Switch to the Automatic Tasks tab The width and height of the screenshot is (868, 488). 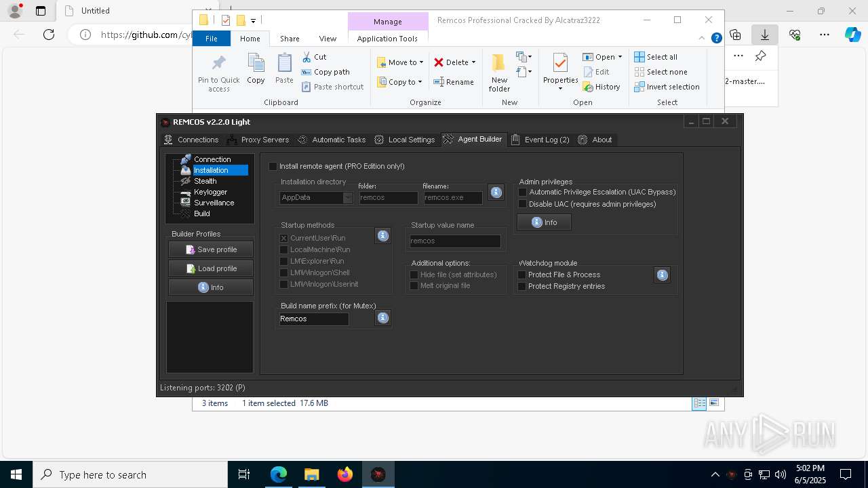[x=332, y=140]
